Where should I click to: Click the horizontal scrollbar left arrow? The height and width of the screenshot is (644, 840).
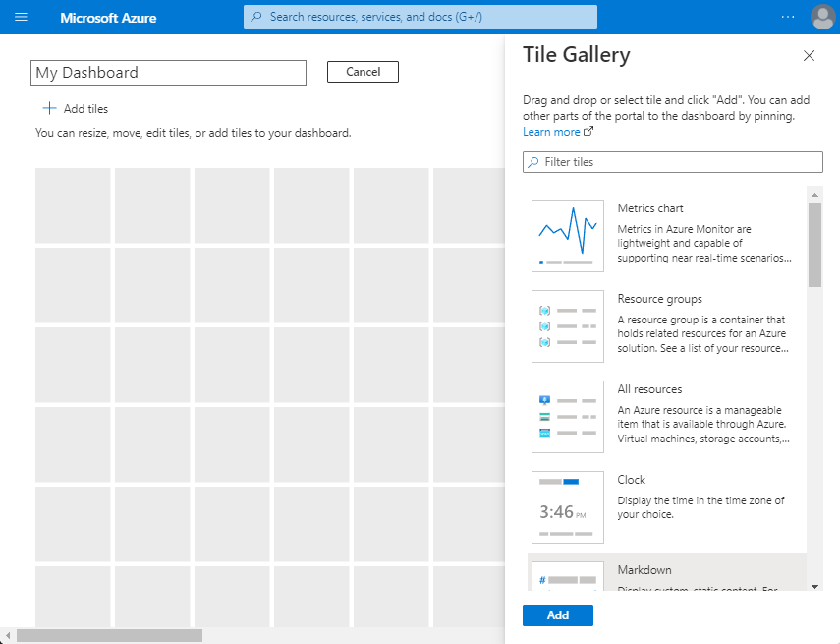pos(8,635)
